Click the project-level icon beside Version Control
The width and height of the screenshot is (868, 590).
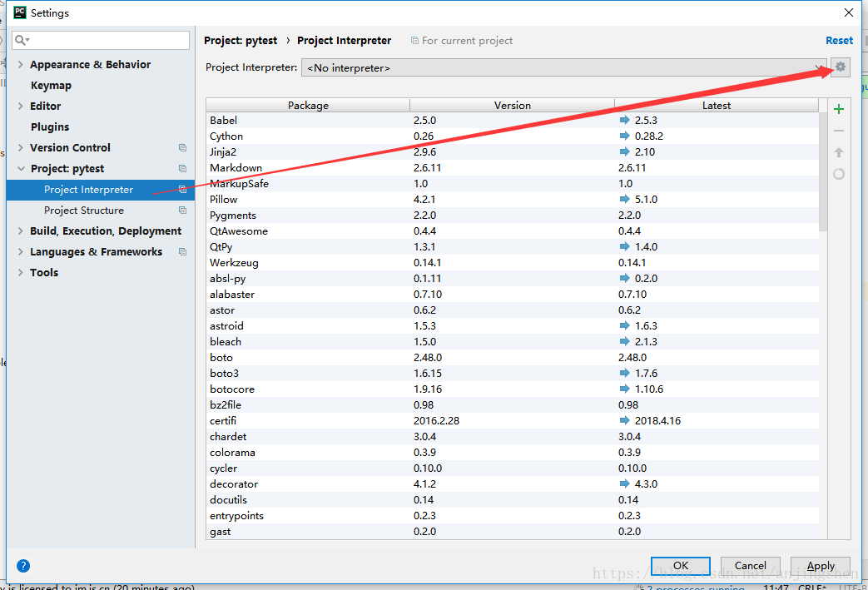click(183, 148)
